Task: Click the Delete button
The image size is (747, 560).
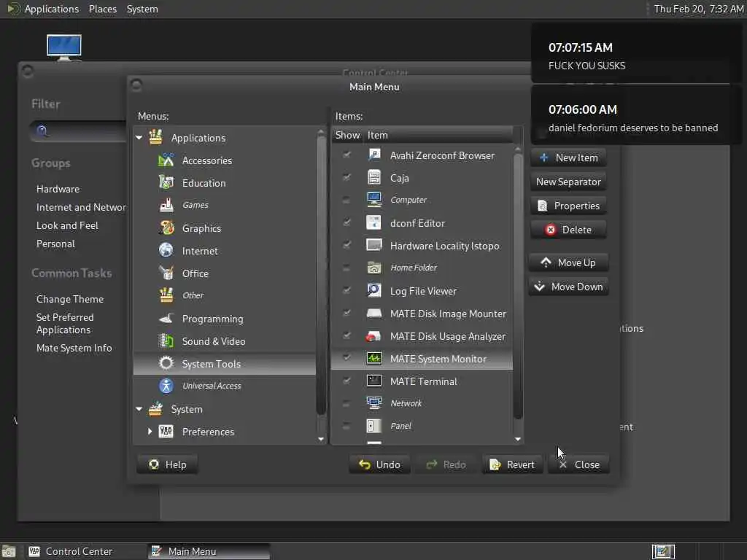Action: (568, 230)
